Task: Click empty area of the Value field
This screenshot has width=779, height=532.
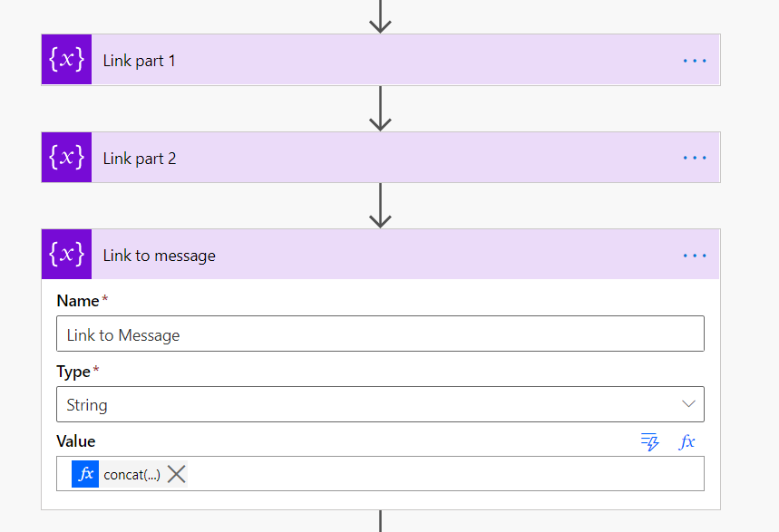Action: coord(435,474)
